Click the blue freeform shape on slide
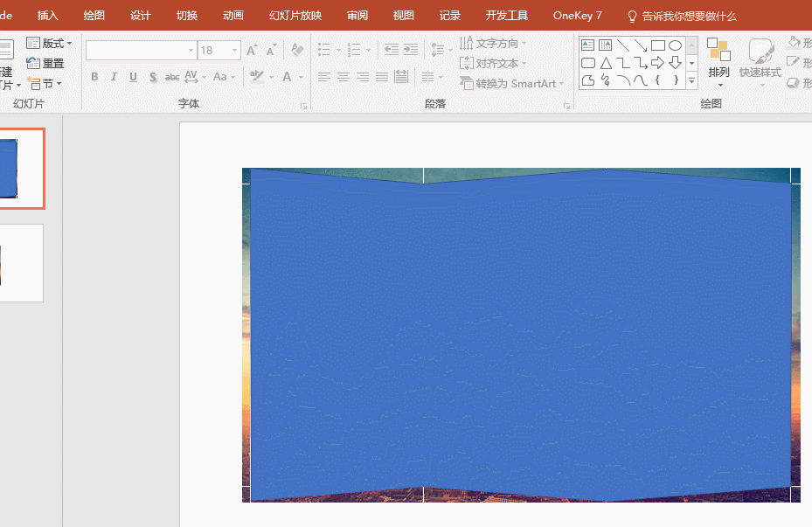 click(520, 332)
